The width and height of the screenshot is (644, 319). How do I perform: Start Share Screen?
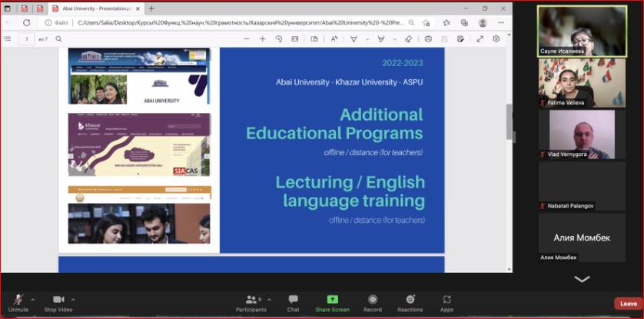332,304
